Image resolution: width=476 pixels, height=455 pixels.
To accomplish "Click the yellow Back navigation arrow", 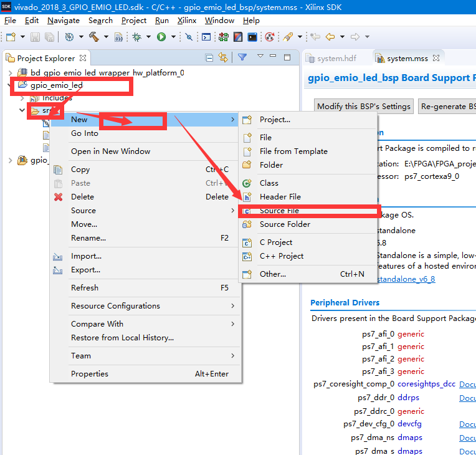I will pos(330,37).
